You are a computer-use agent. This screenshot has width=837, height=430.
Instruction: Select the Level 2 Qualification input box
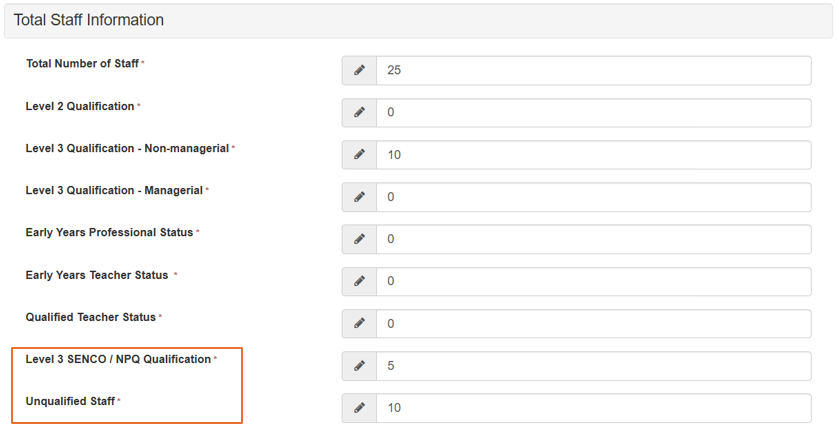pyautogui.click(x=593, y=113)
